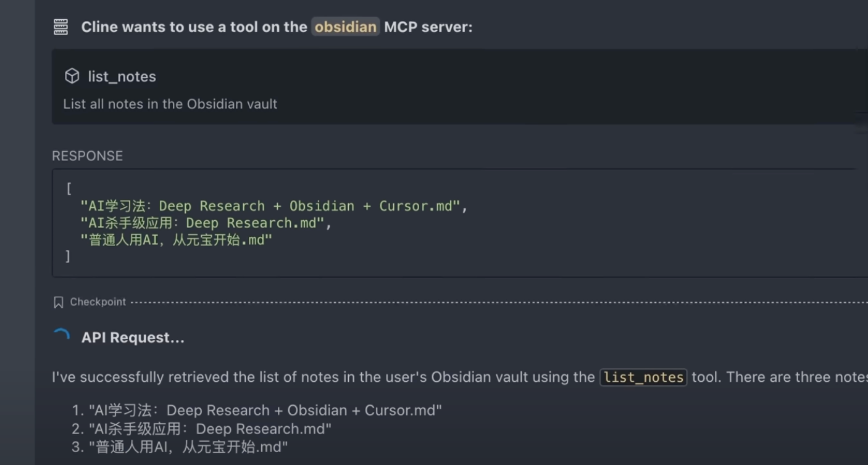Click the cube icon beside list_notes
868x465 pixels.
point(72,76)
